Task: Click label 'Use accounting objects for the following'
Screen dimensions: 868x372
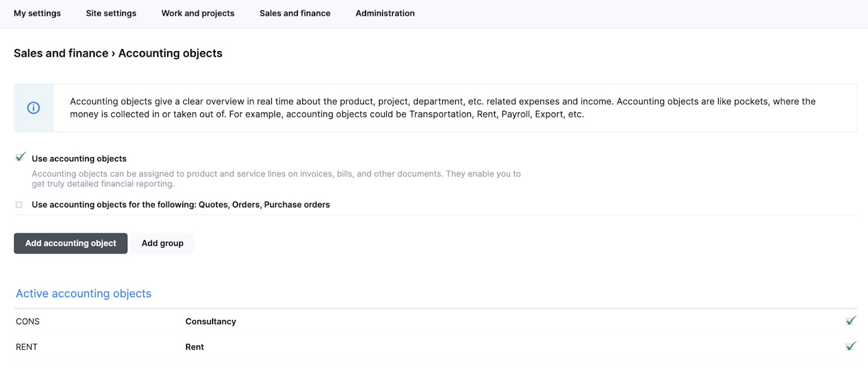Action: point(181,205)
